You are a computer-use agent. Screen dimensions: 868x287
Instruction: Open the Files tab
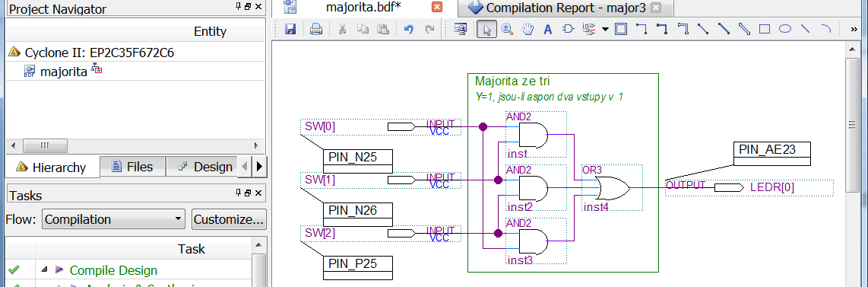pos(132,166)
